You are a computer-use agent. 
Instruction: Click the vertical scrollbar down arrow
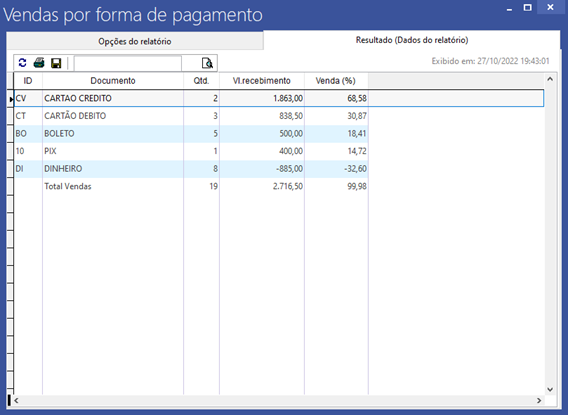[550, 390]
